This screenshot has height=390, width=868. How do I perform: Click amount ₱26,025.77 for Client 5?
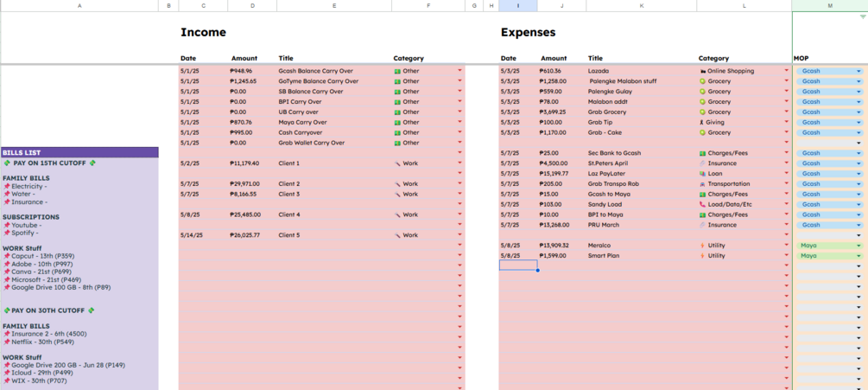[244, 235]
